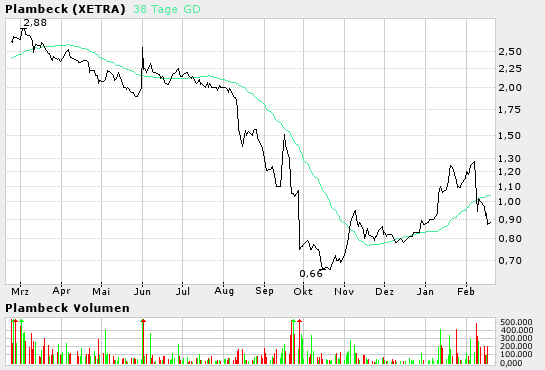
Task: Select the Jun month axis label
Action: 142,291
